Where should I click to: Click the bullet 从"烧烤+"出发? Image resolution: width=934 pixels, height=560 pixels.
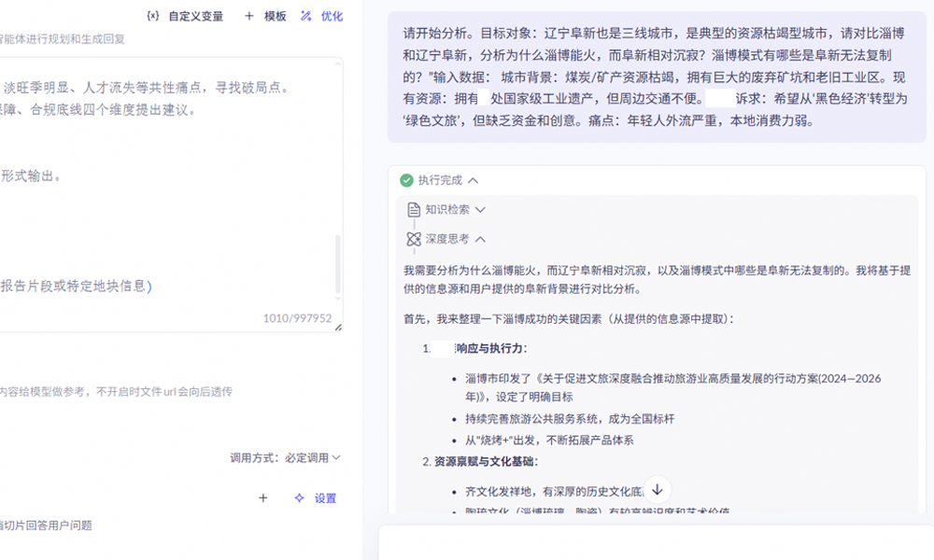pyautogui.click(x=549, y=441)
